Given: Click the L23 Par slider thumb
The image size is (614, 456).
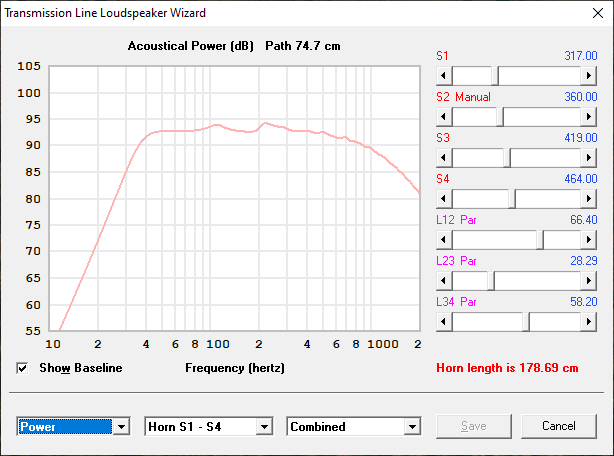Looking at the screenshot, I should coord(491,281).
